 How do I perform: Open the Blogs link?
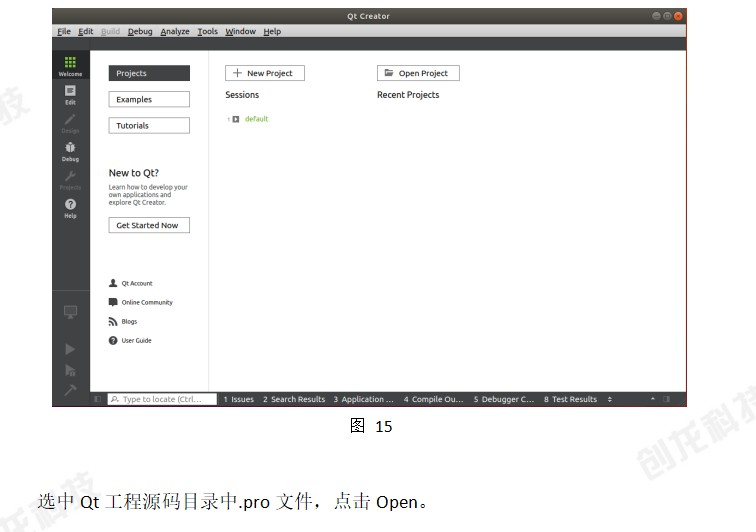pos(129,322)
